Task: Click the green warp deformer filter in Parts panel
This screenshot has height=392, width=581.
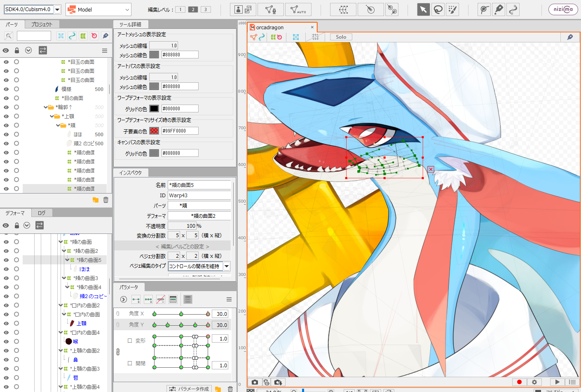Action: (x=83, y=36)
